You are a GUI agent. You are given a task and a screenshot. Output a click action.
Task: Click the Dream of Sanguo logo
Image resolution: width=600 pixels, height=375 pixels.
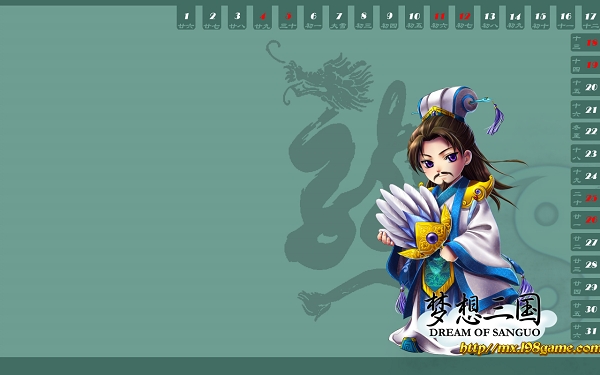(484, 316)
